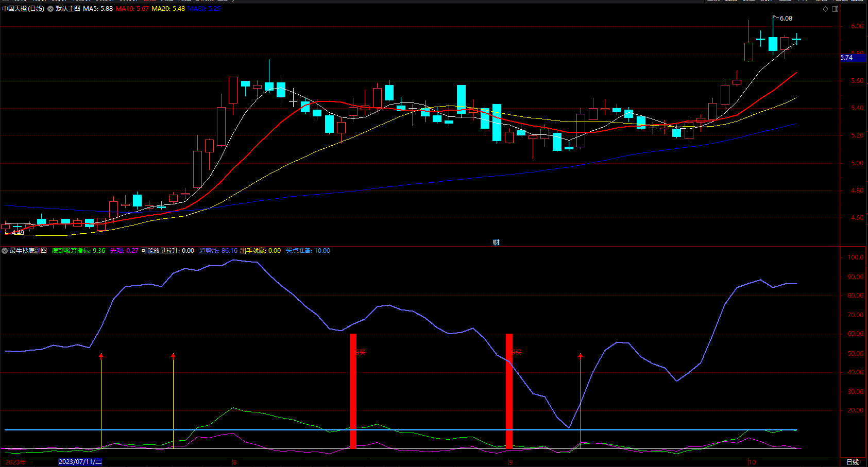Open the 最牛抄底副图 sub-chart dropdown arrow

click(x=5, y=251)
